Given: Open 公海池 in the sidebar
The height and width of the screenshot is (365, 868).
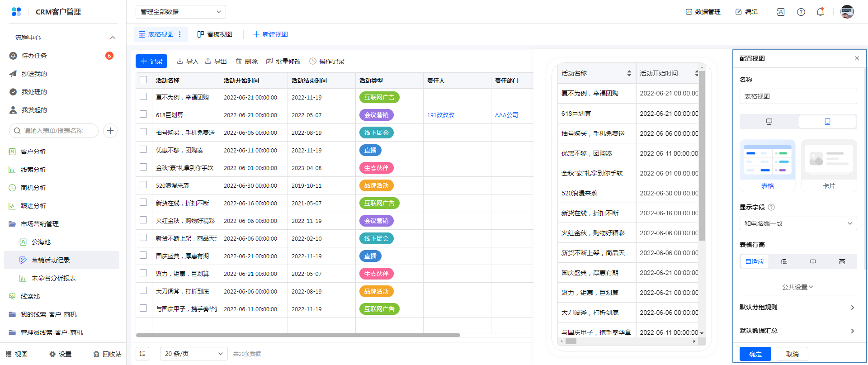Looking at the screenshot, I should click(41, 242).
